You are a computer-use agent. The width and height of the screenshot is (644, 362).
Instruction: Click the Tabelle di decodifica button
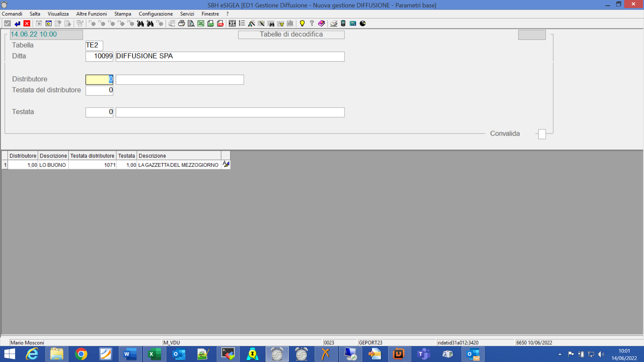coord(291,35)
